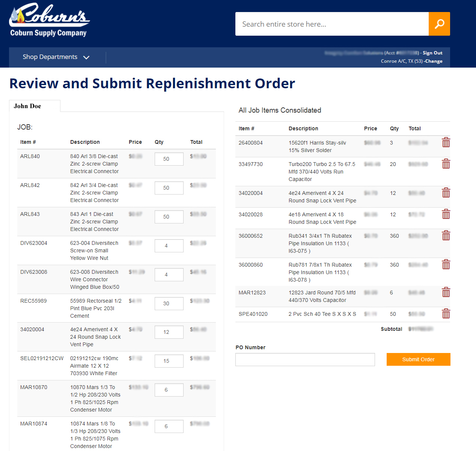Edit quantity field for ARL843
476x451 pixels.
(x=169, y=217)
